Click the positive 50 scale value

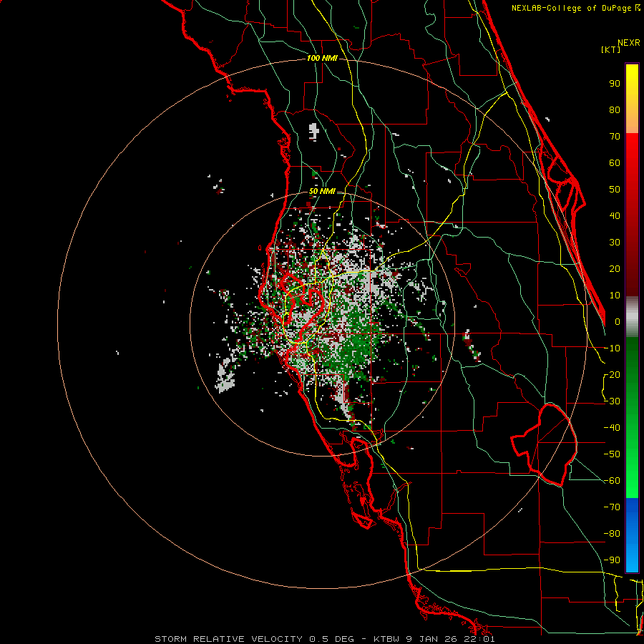point(615,190)
